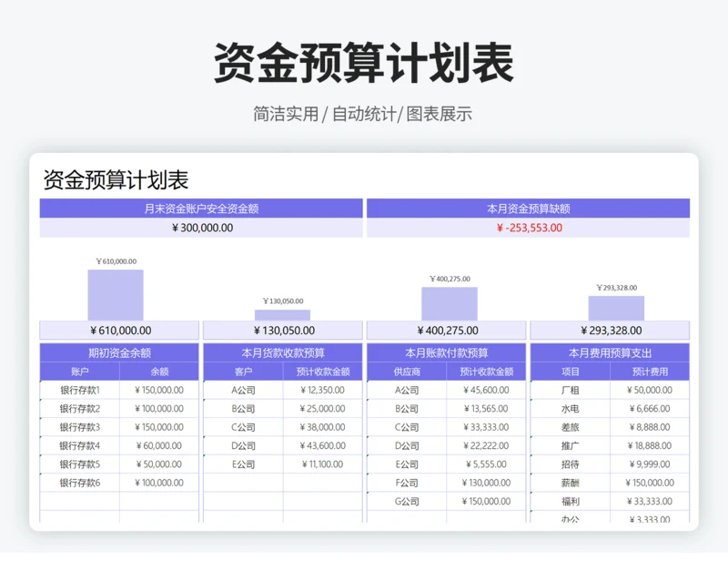Select the 银行存款5 account cell
Screen dimensions: 728x561
coord(80,464)
